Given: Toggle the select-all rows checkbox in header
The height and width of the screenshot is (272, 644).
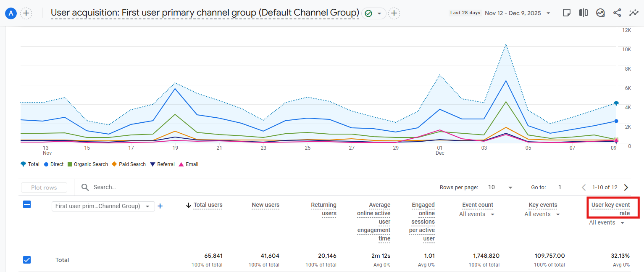Looking at the screenshot, I should point(26,205).
